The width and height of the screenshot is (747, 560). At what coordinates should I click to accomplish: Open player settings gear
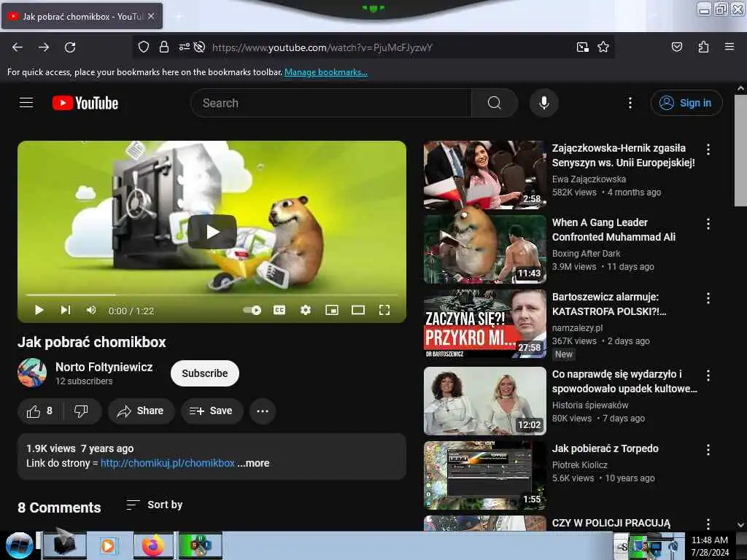(x=306, y=311)
